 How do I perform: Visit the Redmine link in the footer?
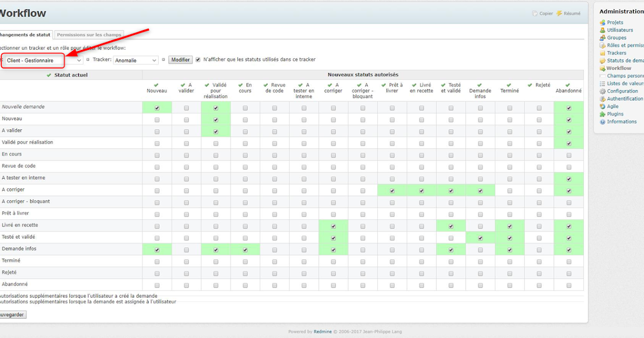point(322,332)
